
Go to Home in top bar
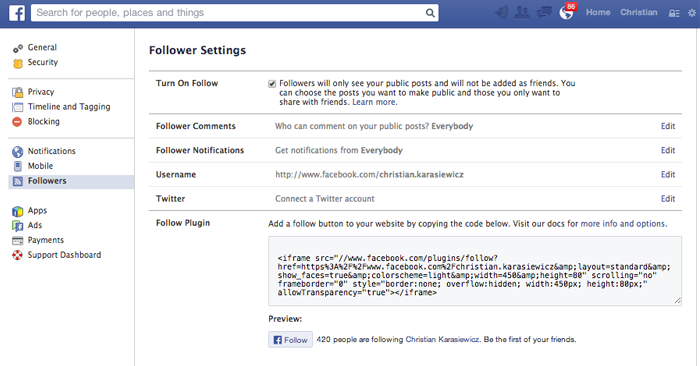click(598, 12)
